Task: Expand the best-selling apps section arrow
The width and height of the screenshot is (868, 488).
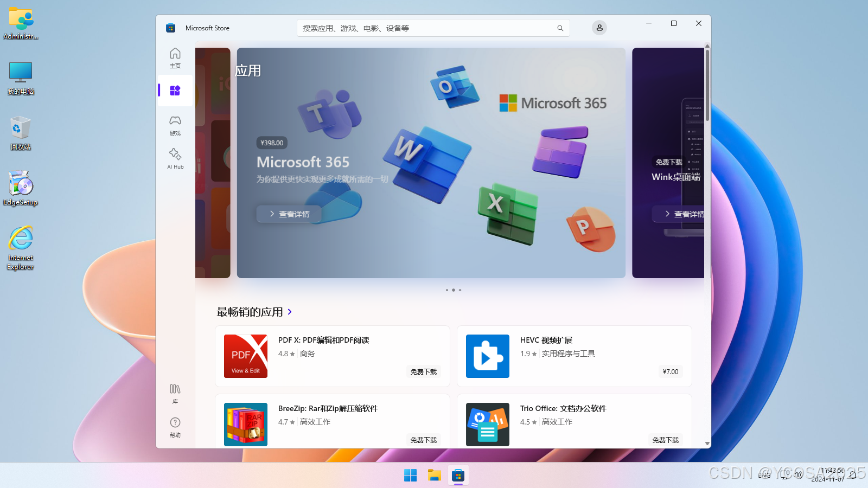Action: click(290, 312)
